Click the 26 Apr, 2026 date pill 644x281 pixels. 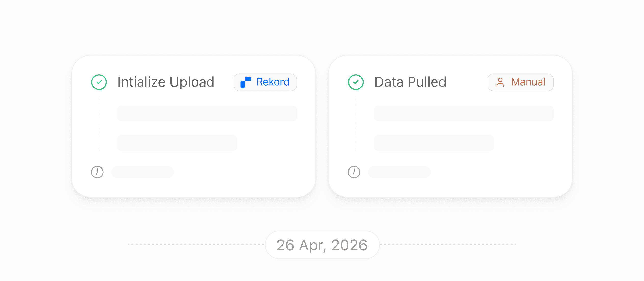click(322, 245)
